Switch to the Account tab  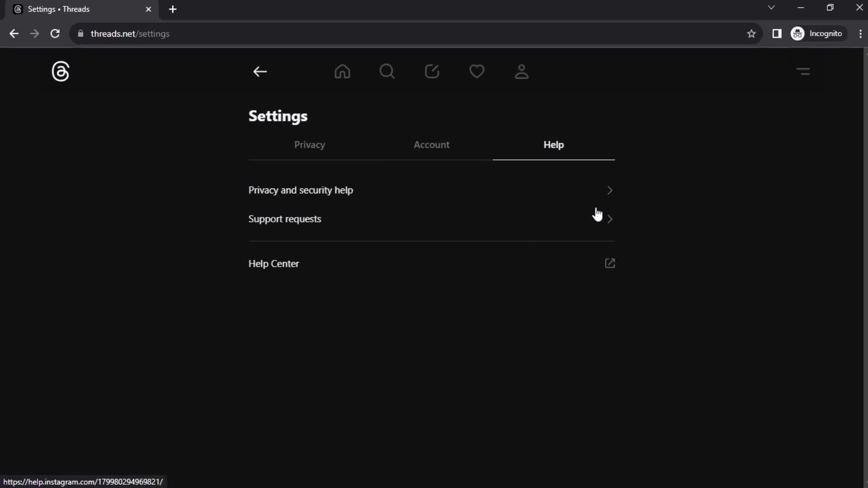[x=431, y=145]
